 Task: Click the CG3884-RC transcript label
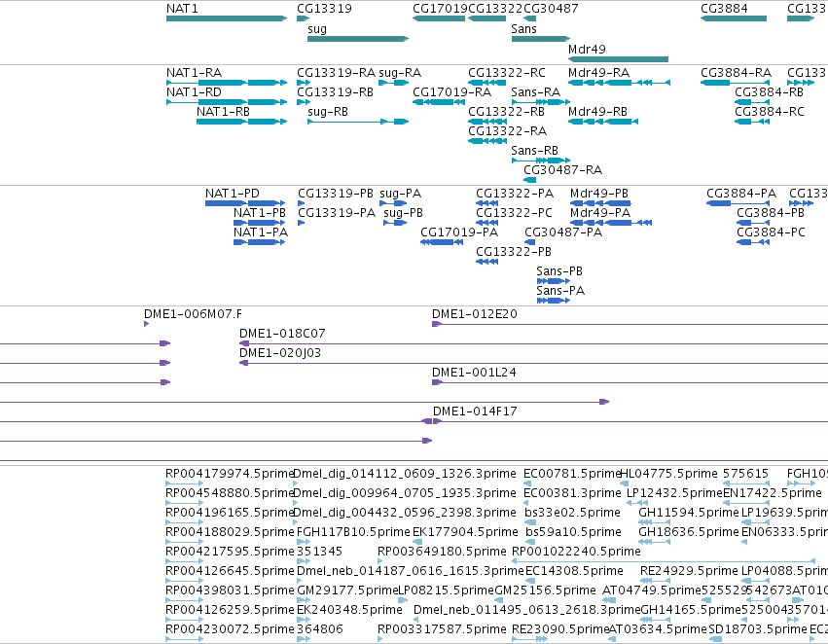[x=770, y=112]
